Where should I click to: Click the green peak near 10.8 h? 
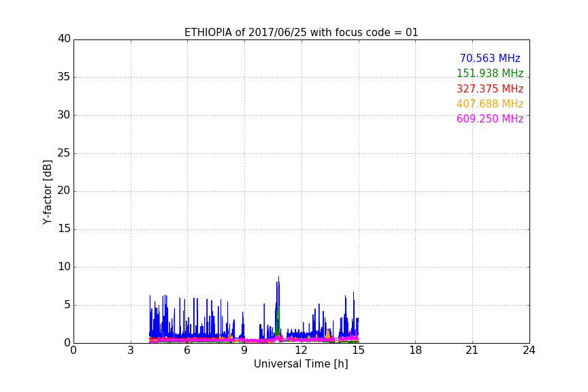pyautogui.click(x=278, y=321)
